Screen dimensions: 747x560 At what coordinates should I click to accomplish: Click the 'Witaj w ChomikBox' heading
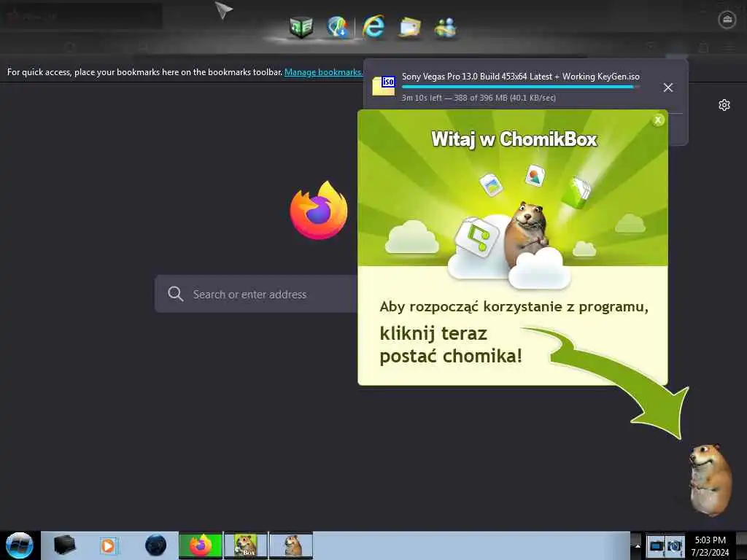coord(514,139)
